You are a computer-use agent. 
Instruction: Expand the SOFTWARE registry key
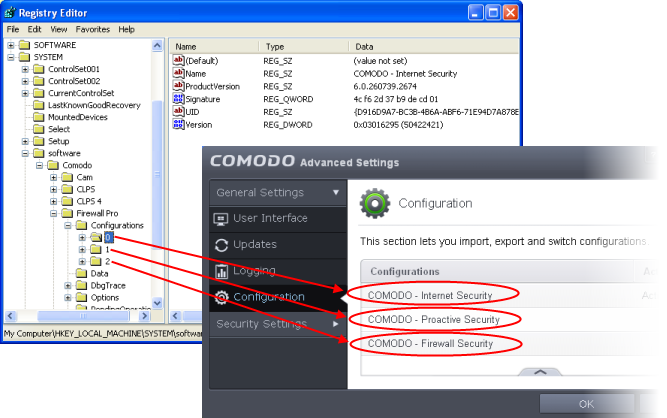[x=11, y=45]
